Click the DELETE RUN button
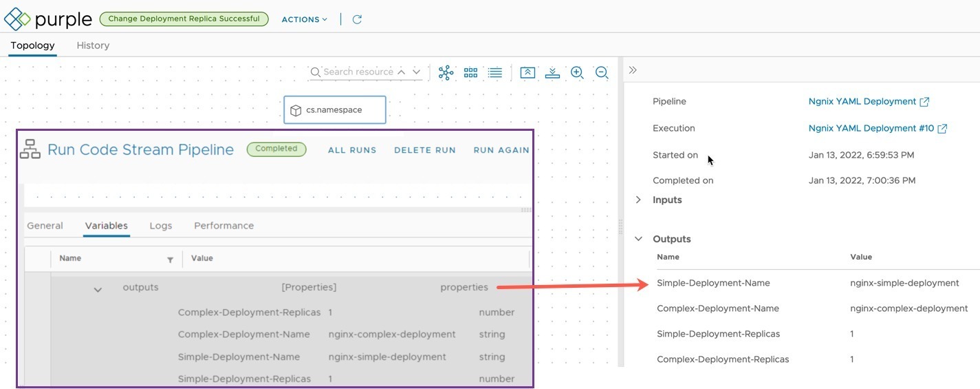The width and height of the screenshot is (980, 389). tap(425, 150)
